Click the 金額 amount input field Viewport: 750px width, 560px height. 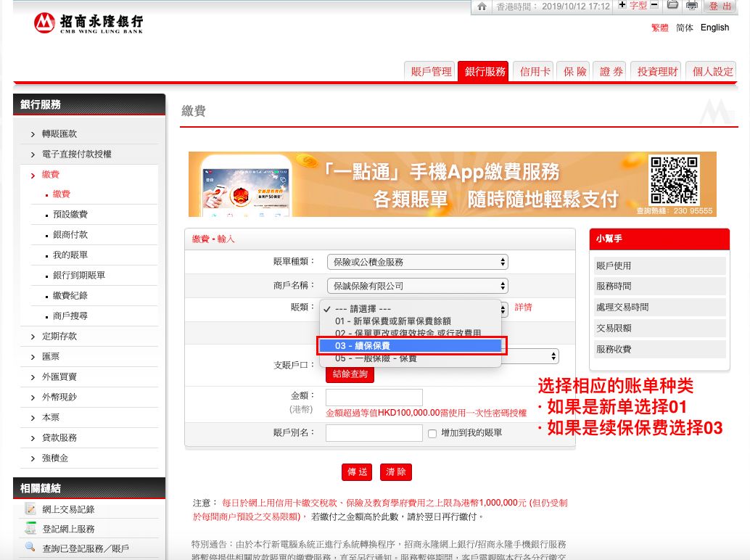point(374,398)
